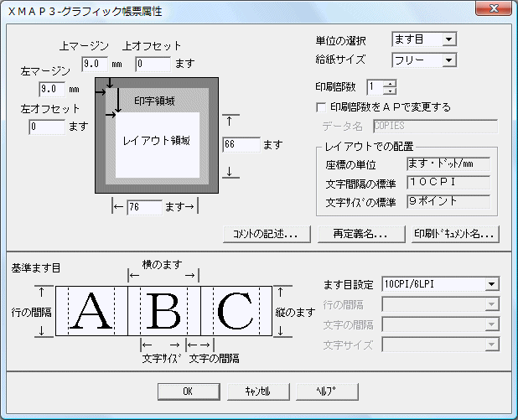Click the キャンセル button
This screenshot has height=420, width=518.
click(258, 391)
